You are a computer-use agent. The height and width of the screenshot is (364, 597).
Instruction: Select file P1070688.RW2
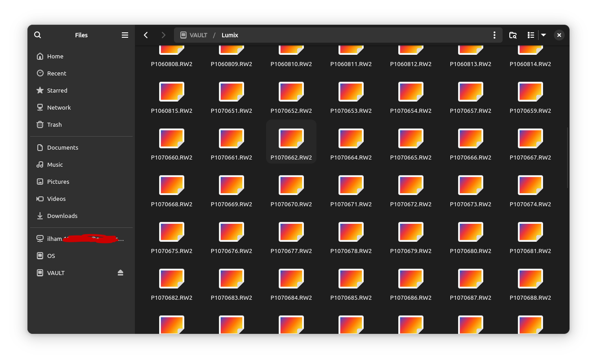pyautogui.click(x=530, y=284)
